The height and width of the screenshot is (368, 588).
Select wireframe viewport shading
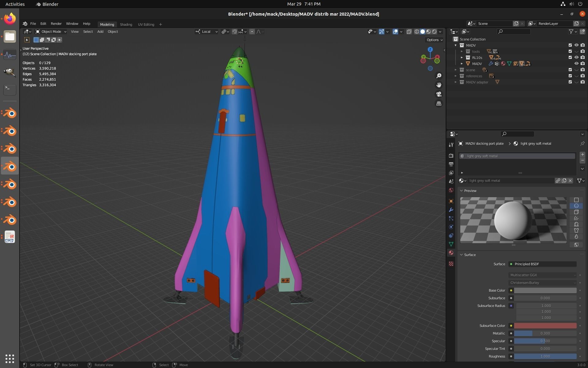[x=417, y=32]
